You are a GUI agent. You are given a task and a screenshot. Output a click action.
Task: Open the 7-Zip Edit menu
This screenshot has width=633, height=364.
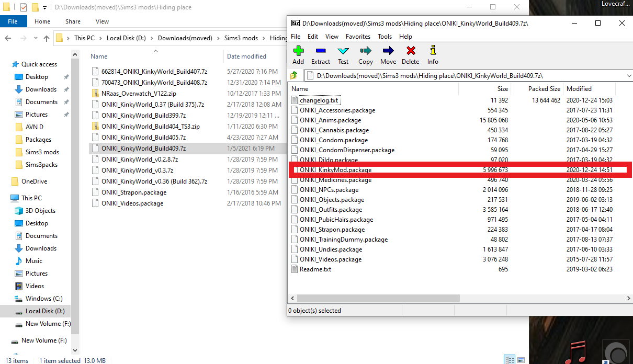coord(313,37)
